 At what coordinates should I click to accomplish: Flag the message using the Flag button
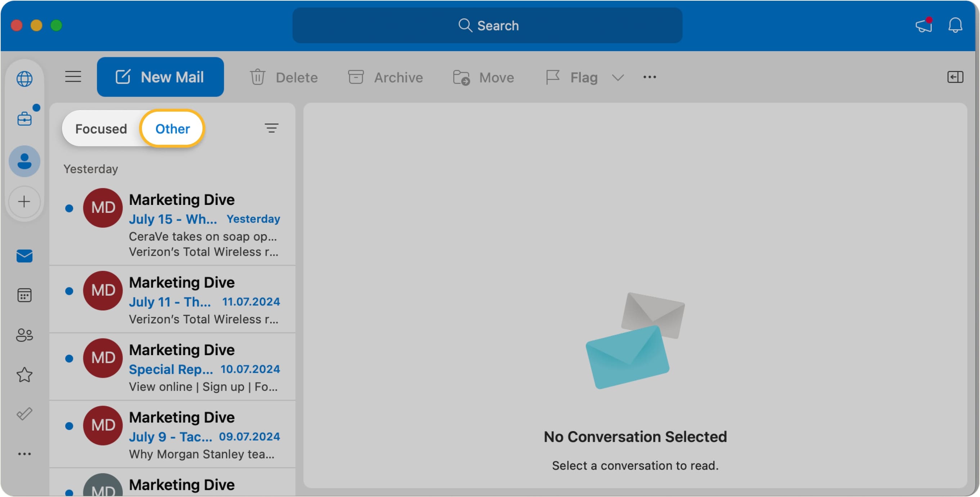tap(572, 77)
